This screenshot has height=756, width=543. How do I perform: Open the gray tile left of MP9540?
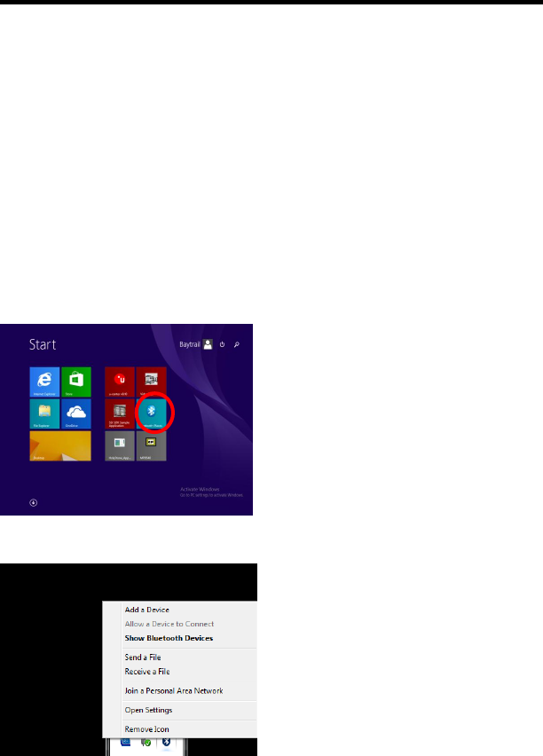120,446
